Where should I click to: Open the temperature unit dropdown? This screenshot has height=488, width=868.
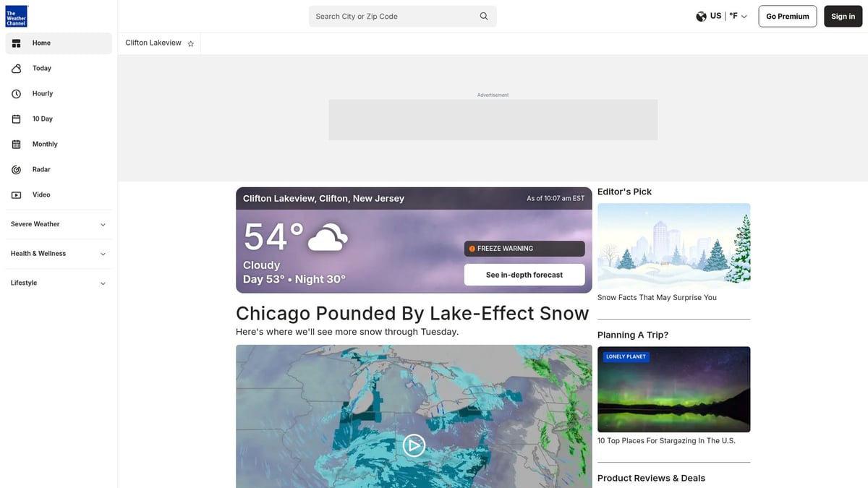738,15
